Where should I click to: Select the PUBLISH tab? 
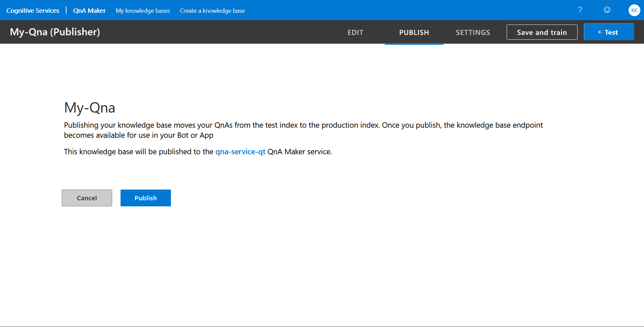pos(414,32)
